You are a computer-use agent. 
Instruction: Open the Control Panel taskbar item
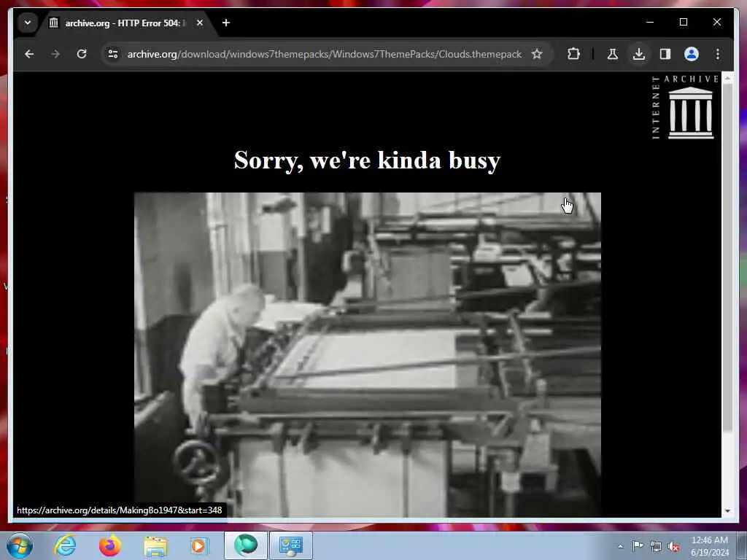click(291, 545)
